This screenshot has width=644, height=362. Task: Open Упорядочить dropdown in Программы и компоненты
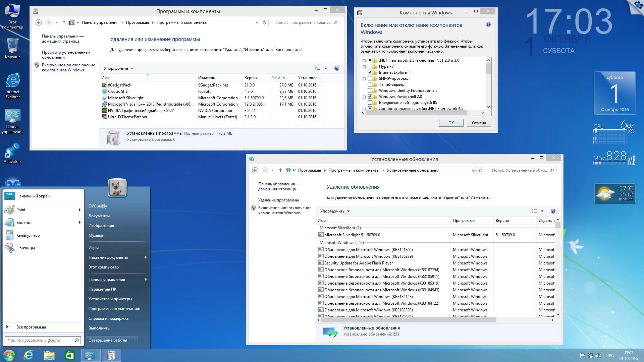(x=118, y=68)
